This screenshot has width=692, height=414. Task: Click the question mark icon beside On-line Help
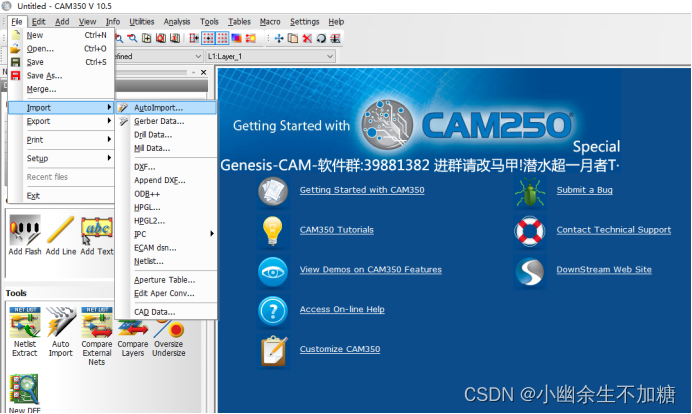pyautogui.click(x=273, y=311)
